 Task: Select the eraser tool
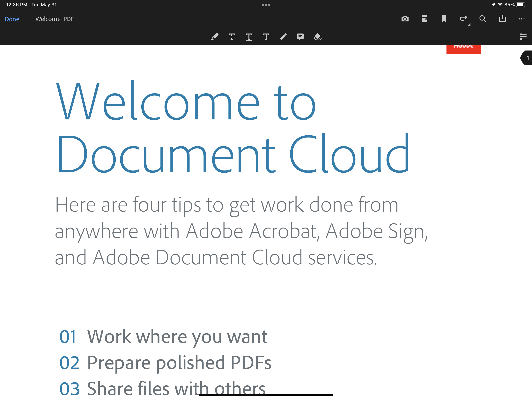tap(317, 37)
